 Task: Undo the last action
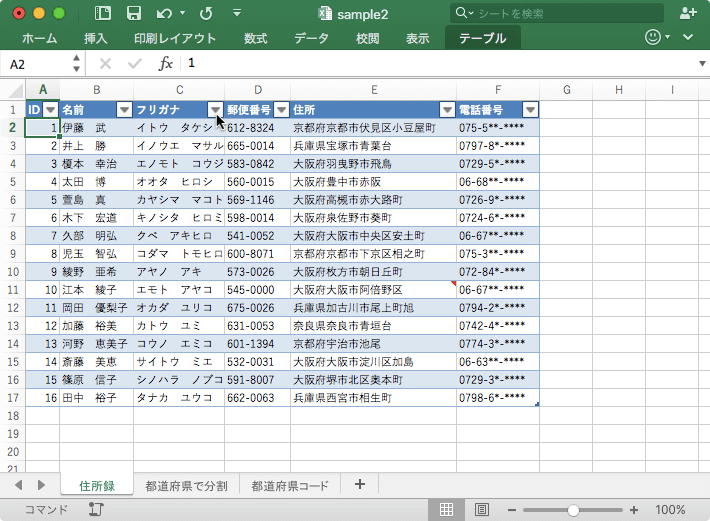pos(164,14)
